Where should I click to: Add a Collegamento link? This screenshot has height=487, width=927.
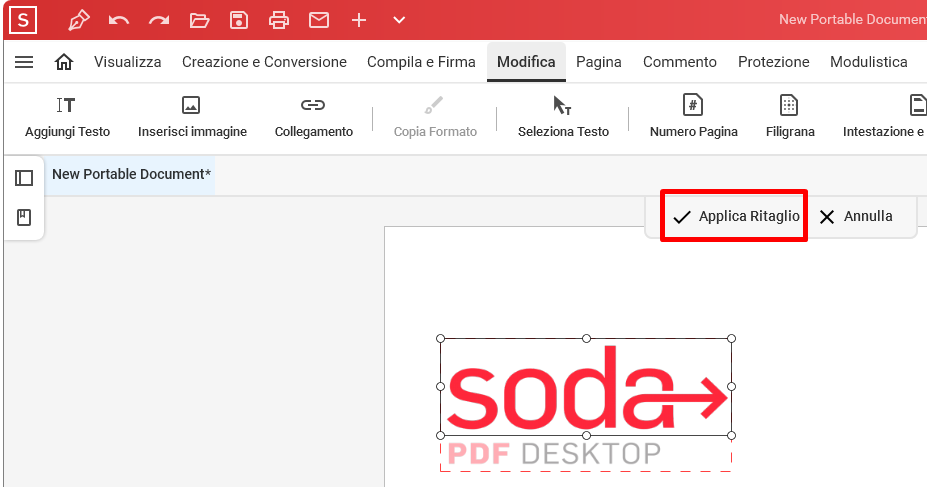[313, 118]
